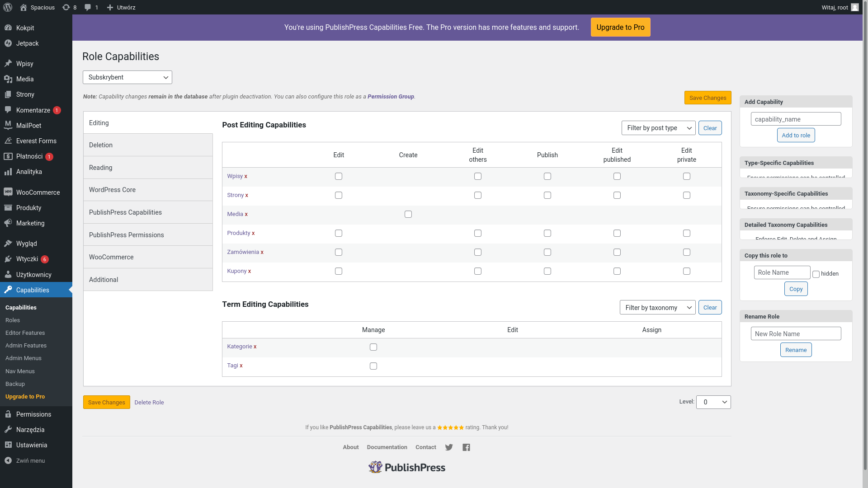Open the Subskrybent role dropdown
This screenshot has height=488, width=868.
coord(127,77)
